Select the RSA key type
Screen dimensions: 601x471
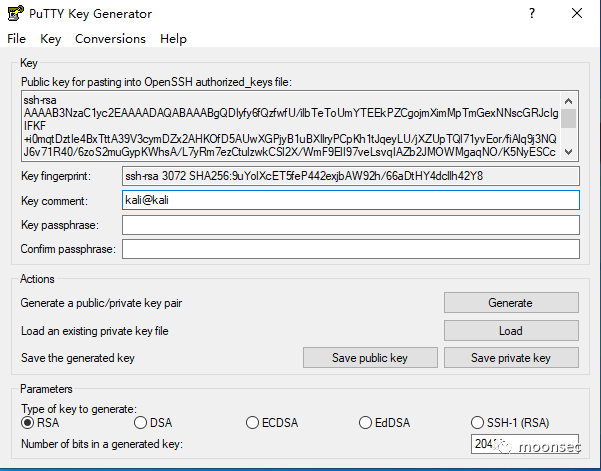tap(40, 423)
